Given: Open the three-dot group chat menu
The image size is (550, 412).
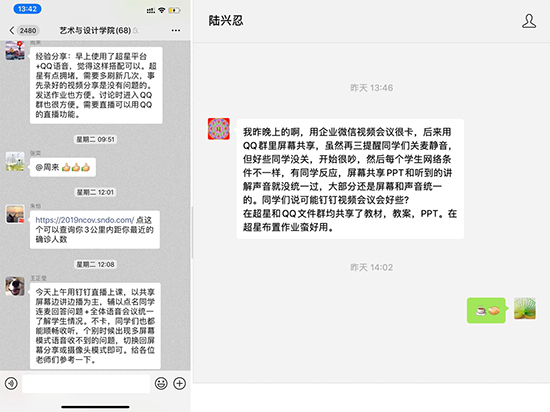Looking at the screenshot, I should (x=176, y=31).
